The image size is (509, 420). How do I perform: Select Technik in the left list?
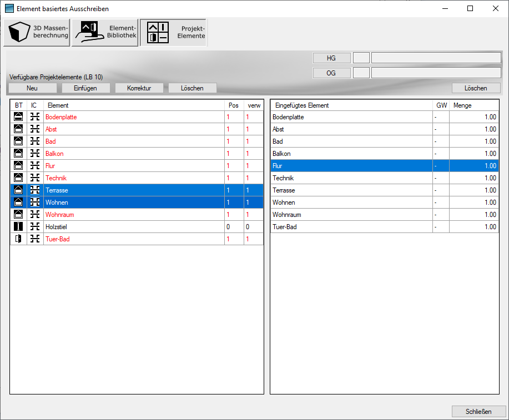pos(137,178)
